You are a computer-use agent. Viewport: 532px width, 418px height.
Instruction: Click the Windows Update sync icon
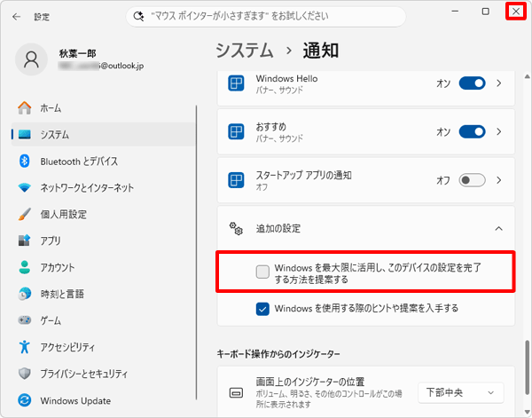tap(25, 400)
